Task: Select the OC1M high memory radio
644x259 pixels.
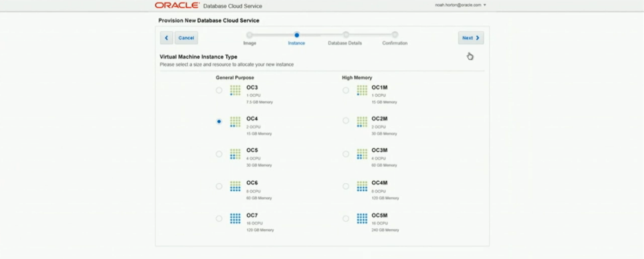Action: 346,90
